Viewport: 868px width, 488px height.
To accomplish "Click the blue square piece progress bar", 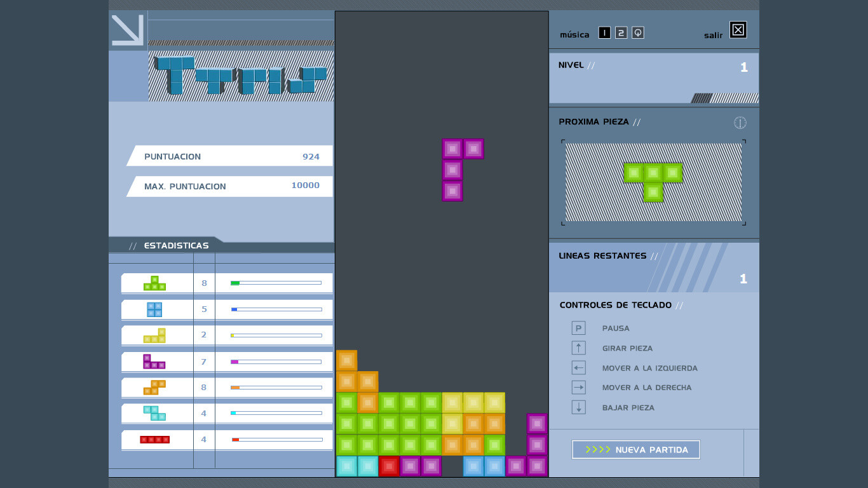I will [x=276, y=309].
